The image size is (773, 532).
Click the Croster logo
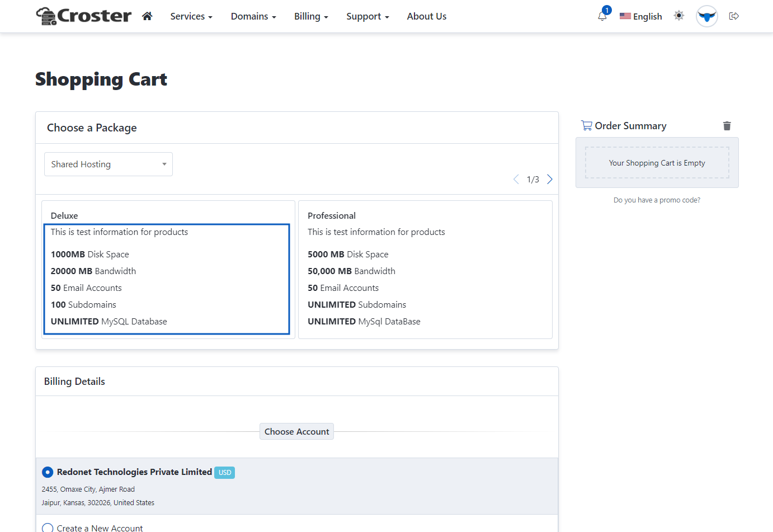[x=84, y=16]
